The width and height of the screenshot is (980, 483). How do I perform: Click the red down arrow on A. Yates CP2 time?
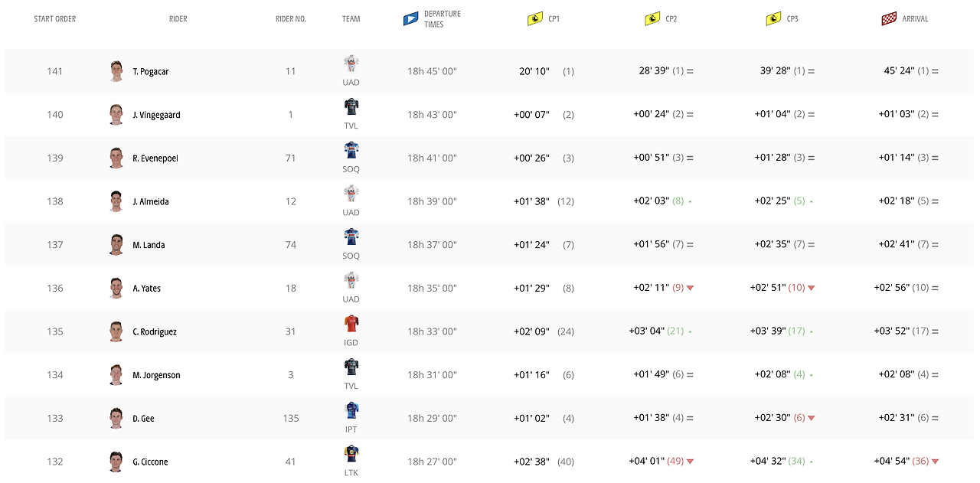(690, 288)
